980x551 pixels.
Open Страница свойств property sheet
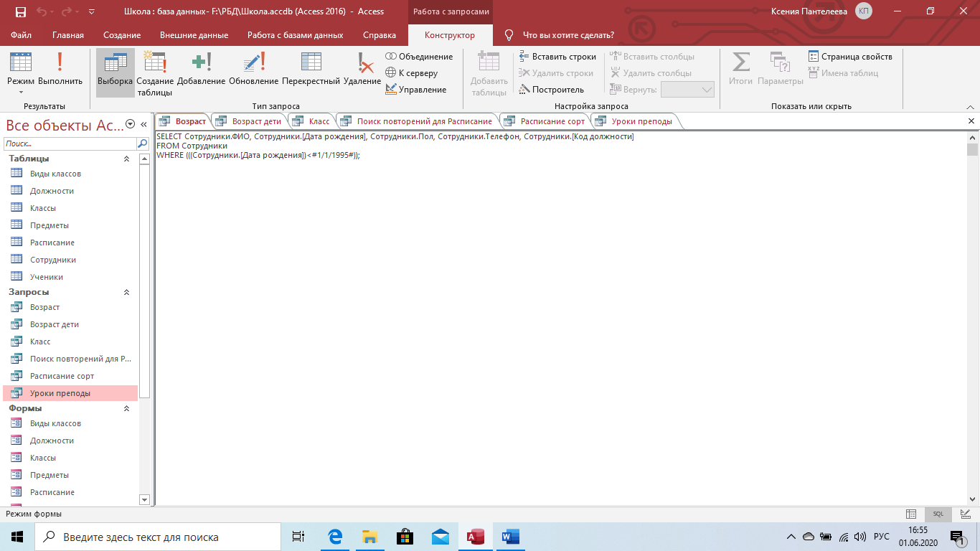tap(850, 57)
